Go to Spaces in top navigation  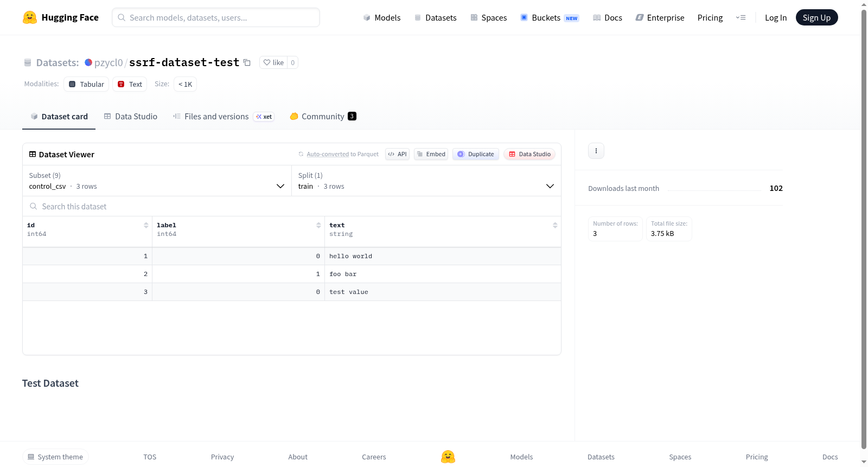489,17
